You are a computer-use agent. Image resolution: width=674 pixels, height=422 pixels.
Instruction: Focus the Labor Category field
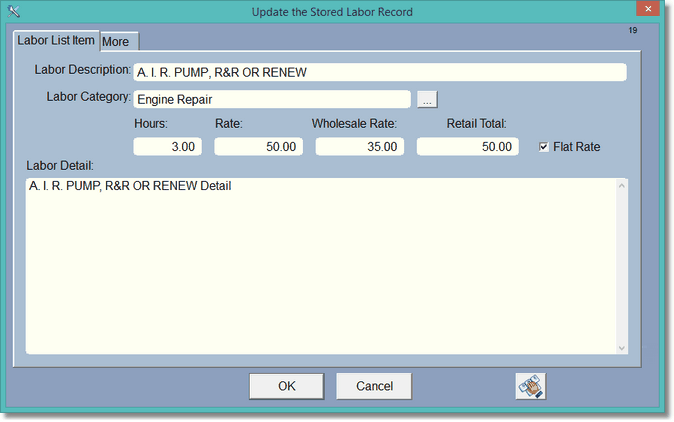[x=272, y=99]
